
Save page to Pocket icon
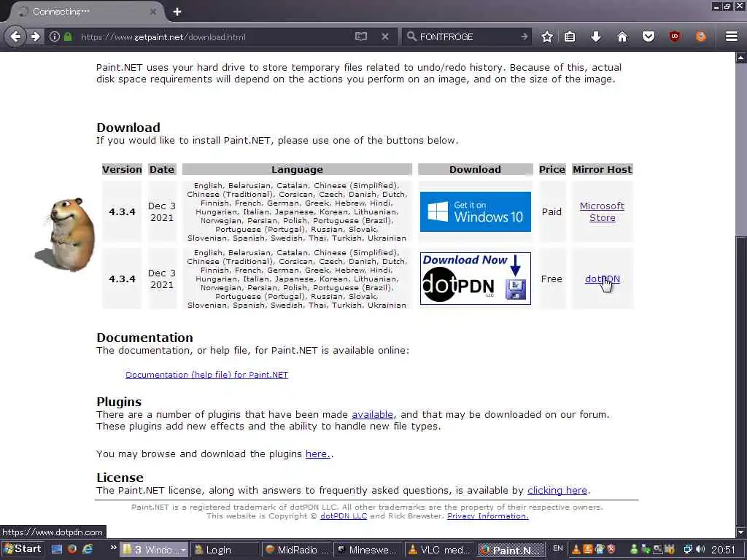(x=649, y=36)
